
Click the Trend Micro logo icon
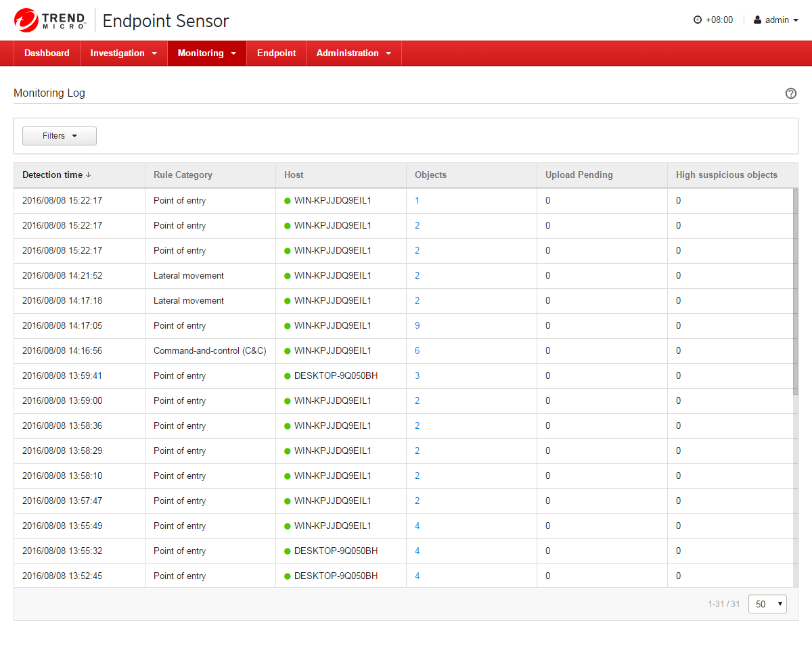[x=26, y=20]
